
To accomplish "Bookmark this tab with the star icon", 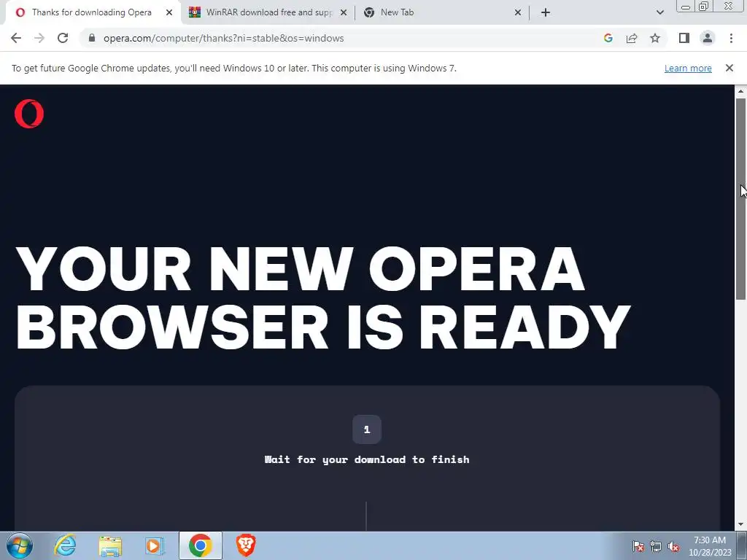I will 655,38.
